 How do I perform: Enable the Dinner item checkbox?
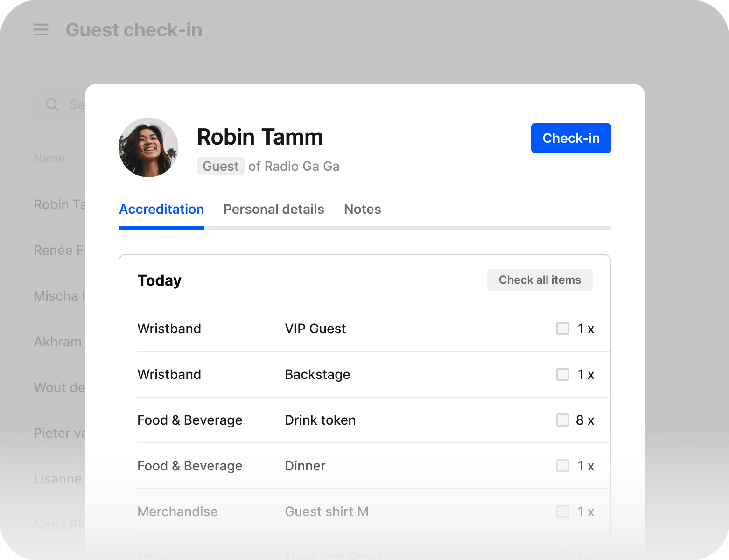point(562,466)
